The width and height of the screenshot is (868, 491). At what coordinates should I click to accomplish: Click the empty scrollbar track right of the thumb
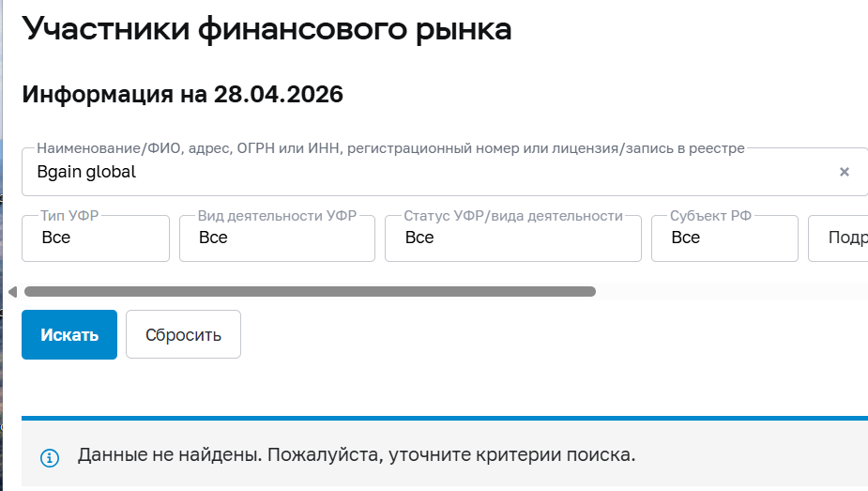[x=732, y=292]
